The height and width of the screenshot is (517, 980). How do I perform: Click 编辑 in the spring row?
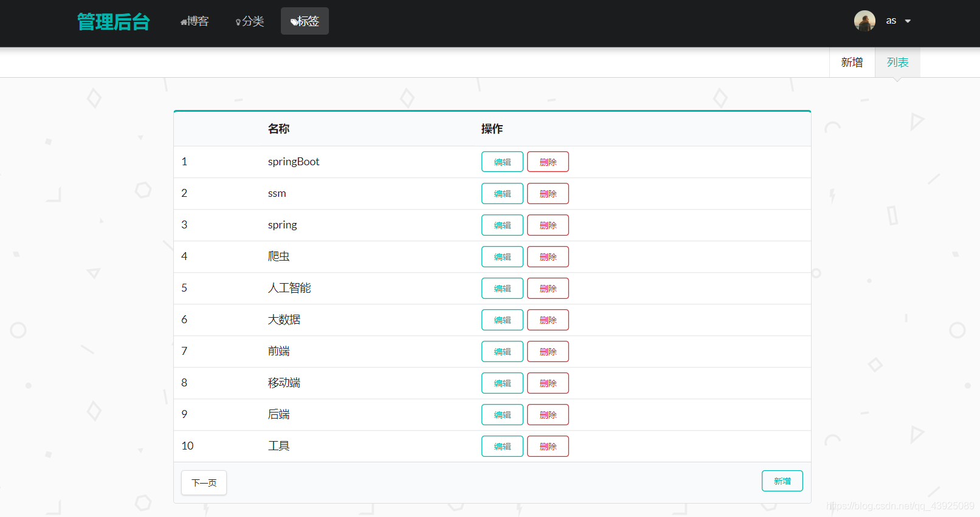pos(502,225)
